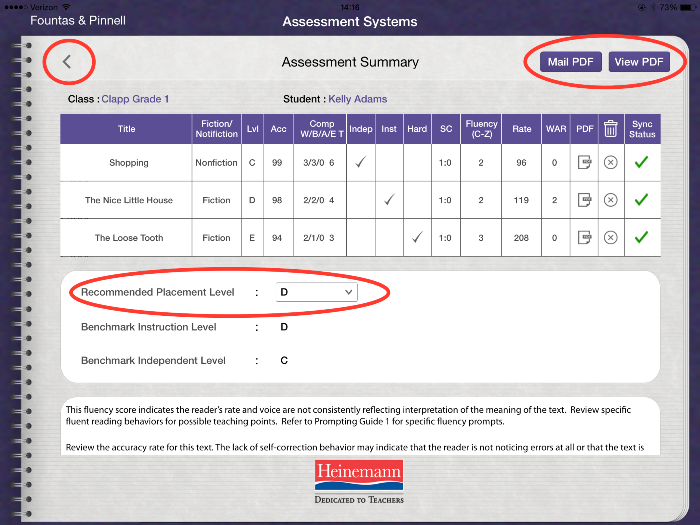Click the Acc column header
The image size is (700, 525).
point(278,129)
